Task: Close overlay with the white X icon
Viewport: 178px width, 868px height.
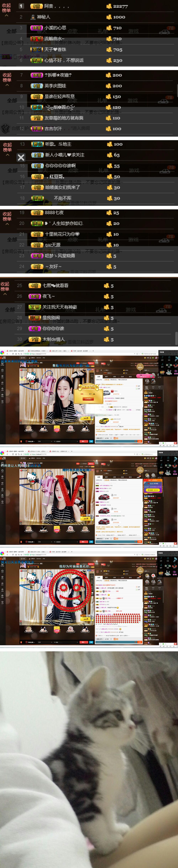Action: click(21, 157)
